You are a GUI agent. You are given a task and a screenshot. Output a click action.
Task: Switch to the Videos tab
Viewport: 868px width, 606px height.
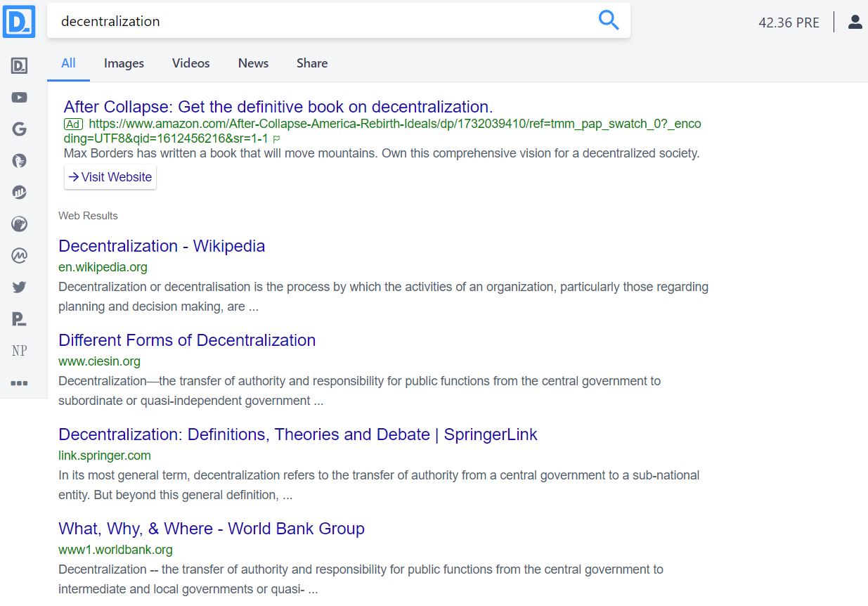(x=191, y=63)
